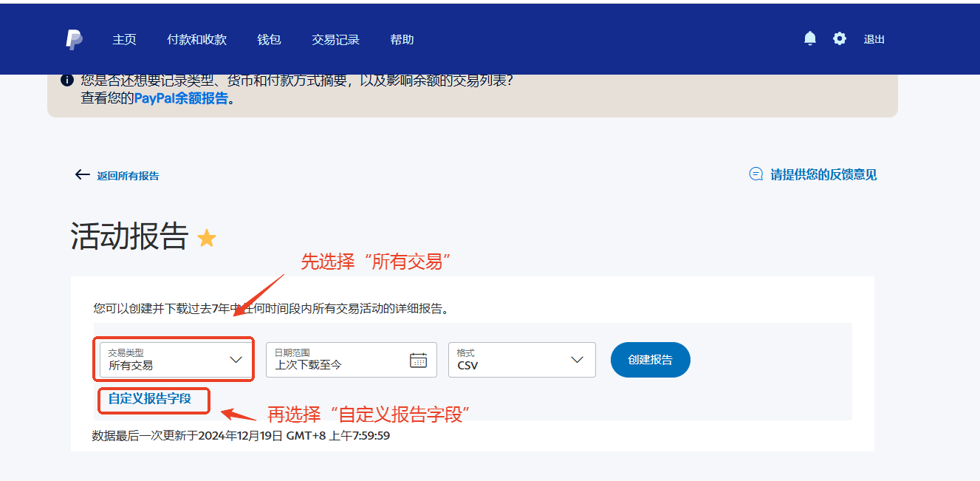The image size is (980, 481).
Task: Toggle the favorite star next to 活动报告
Action: [x=207, y=238]
